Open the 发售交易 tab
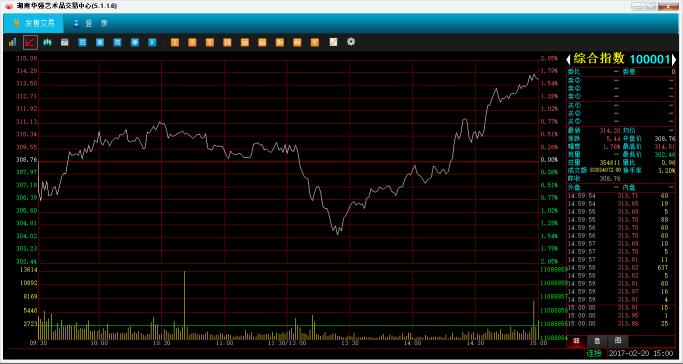 34,24
